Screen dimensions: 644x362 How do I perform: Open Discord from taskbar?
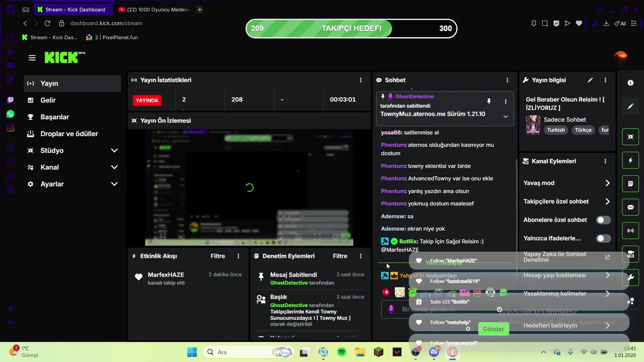pyautogui.click(x=434, y=352)
